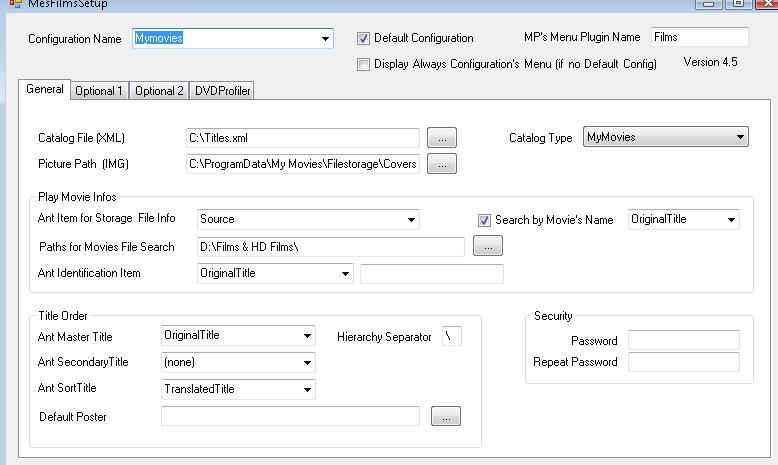Select the Optional 2 tab

[159, 91]
